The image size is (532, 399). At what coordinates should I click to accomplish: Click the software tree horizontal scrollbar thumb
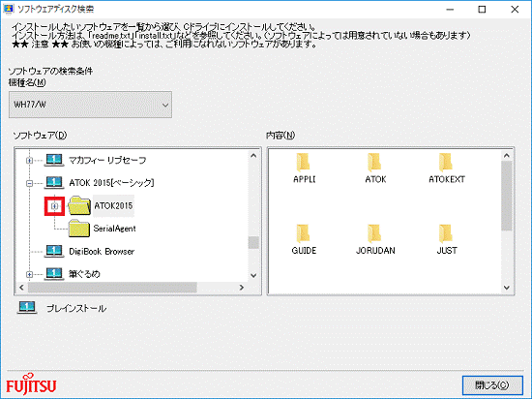(x=112, y=288)
